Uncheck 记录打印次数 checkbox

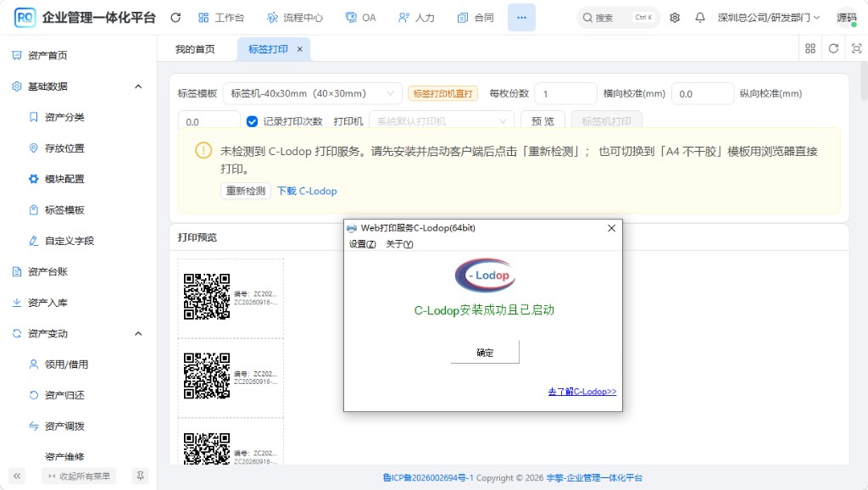click(252, 121)
